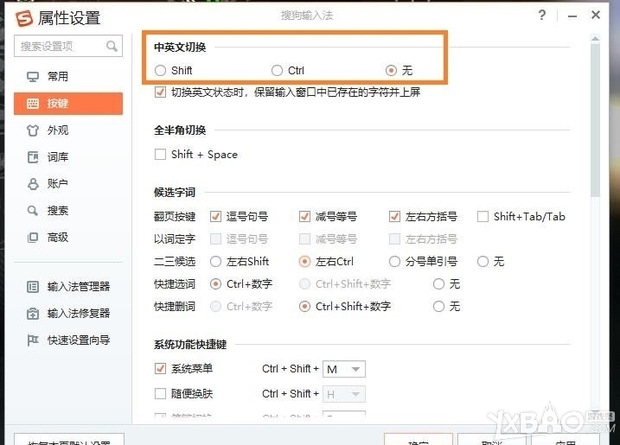Open 输入法修复器
The width and height of the screenshot is (620, 445).
click(x=79, y=314)
